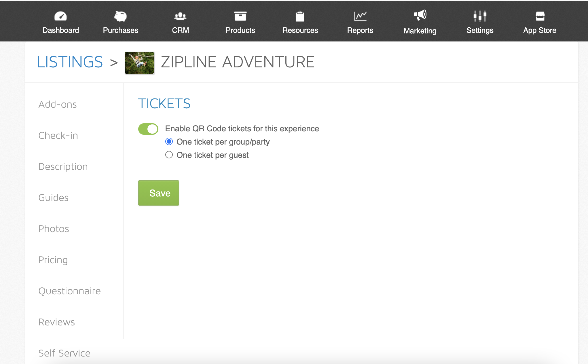This screenshot has height=364, width=588.
Task: Click the Dashboard menu label
Action: pos(60,30)
